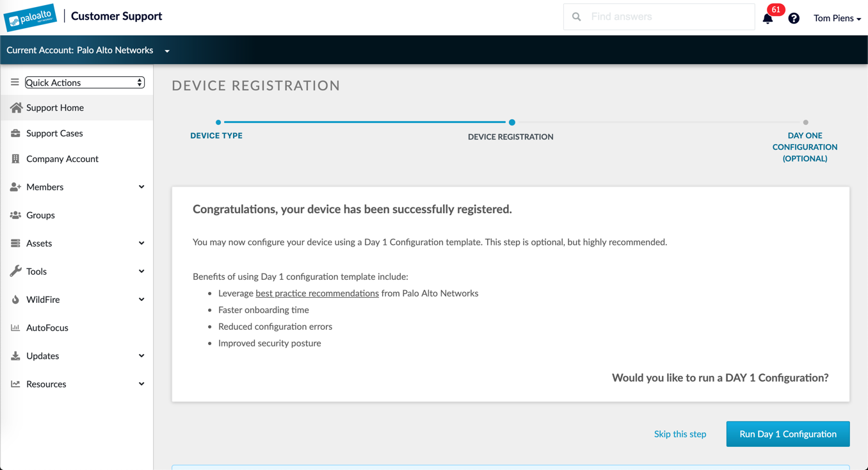Toggle the hamburger sidebar menu icon
The image size is (868, 470).
[15, 83]
